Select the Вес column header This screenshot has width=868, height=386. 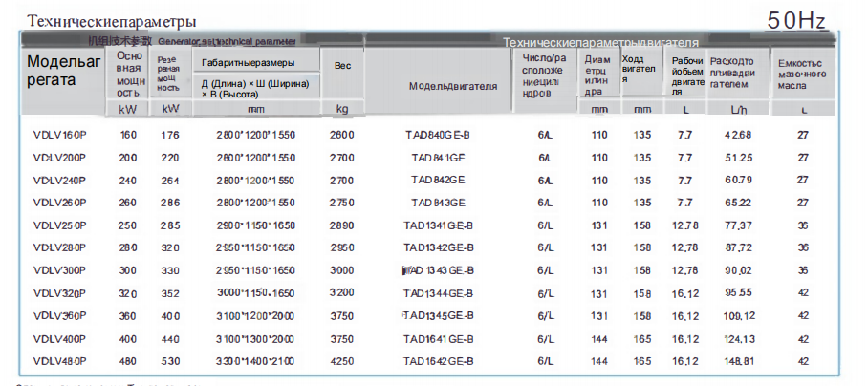[x=342, y=65]
